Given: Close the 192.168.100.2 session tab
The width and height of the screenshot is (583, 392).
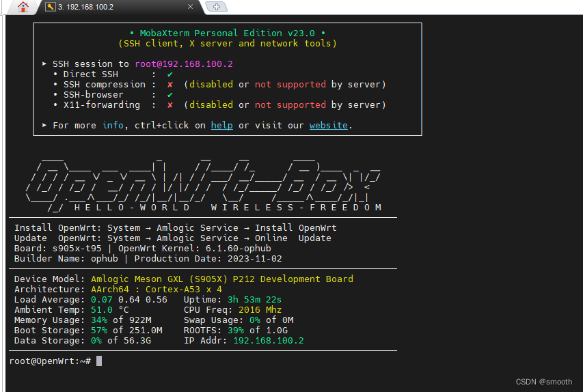Looking at the screenshot, I should pyautogui.click(x=191, y=7).
